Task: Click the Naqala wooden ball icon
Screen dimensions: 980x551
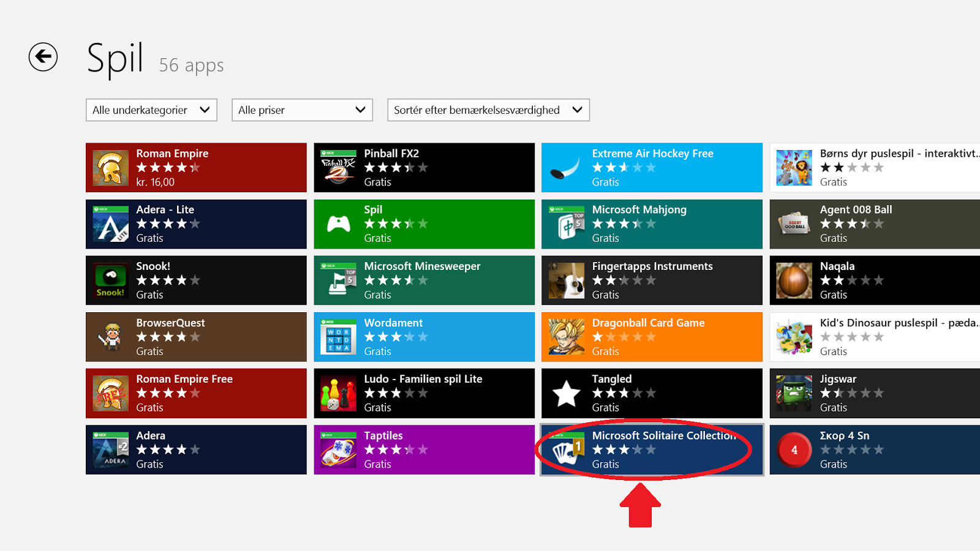Action: click(x=794, y=280)
